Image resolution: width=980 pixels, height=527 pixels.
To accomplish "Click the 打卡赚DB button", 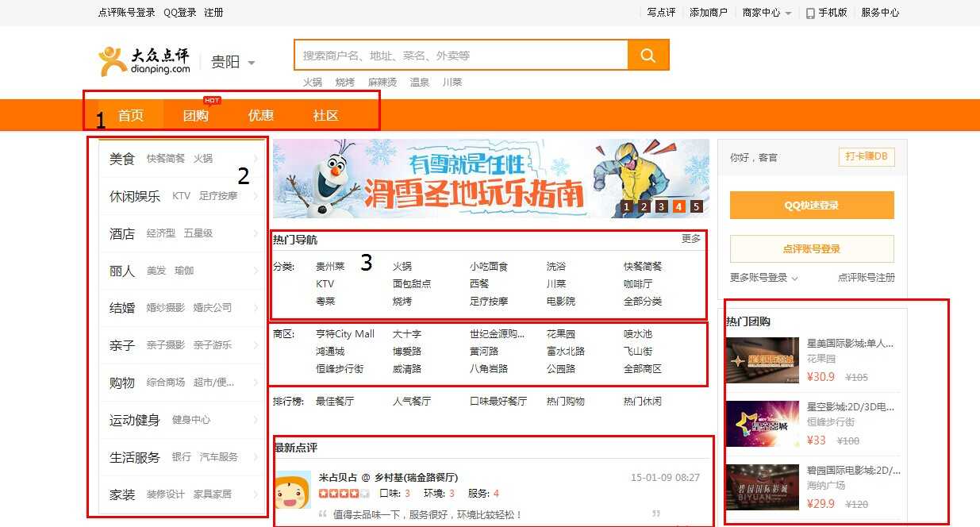I will [x=867, y=157].
